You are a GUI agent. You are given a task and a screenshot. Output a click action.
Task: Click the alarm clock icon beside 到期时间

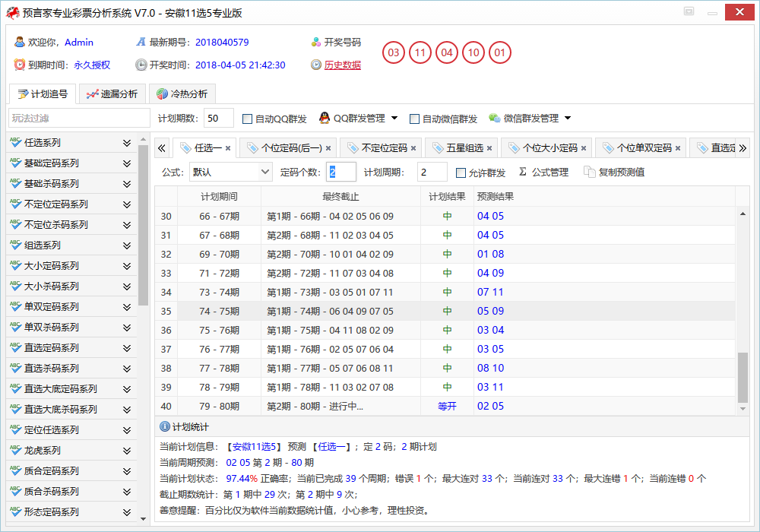[x=20, y=65]
